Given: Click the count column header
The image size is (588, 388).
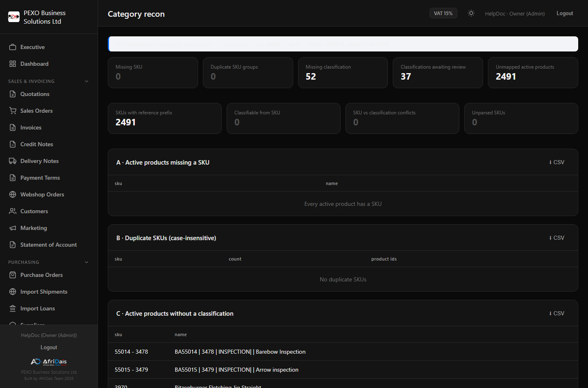Looking at the screenshot, I should 235,259.
